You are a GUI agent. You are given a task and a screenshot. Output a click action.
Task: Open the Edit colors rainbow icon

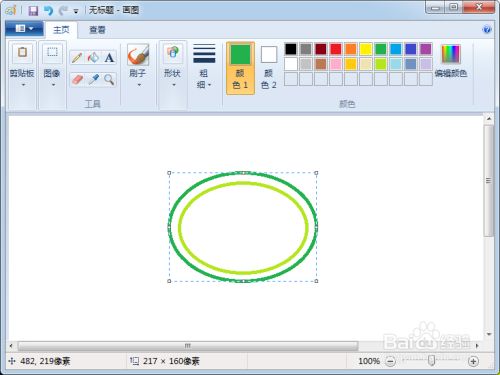(x=451, y=54)
